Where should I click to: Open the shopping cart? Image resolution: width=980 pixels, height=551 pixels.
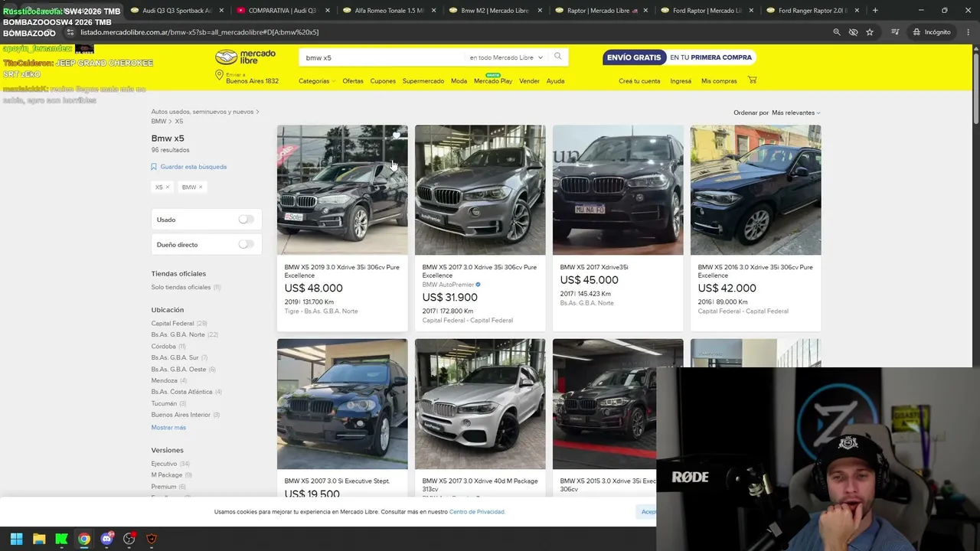(752, 80)
